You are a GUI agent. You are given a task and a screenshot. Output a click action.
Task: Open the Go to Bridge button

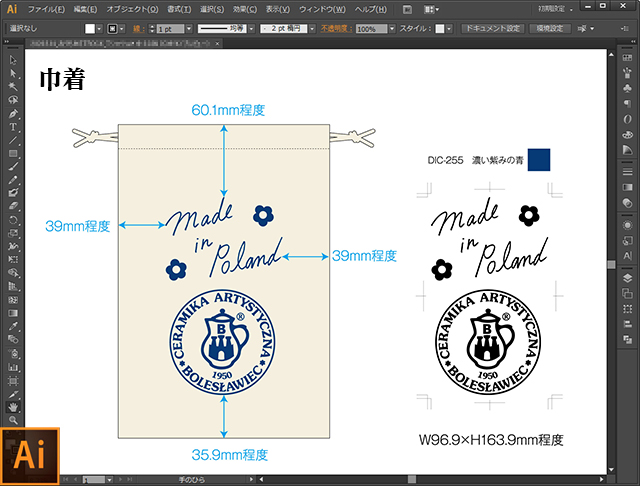click(407, 9)
